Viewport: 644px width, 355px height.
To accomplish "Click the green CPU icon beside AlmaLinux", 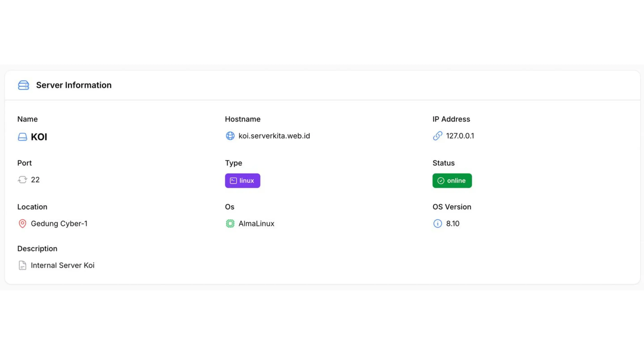I will [x=230, y=224].
